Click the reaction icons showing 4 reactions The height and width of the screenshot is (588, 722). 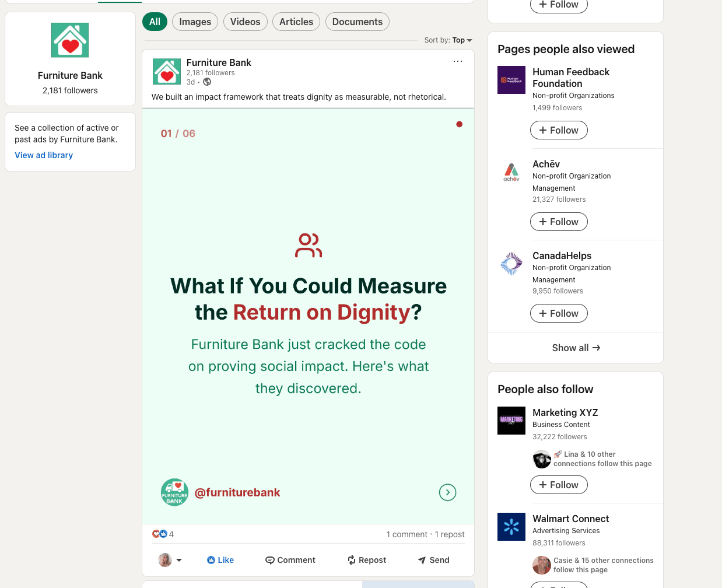[x=160, y=534]
